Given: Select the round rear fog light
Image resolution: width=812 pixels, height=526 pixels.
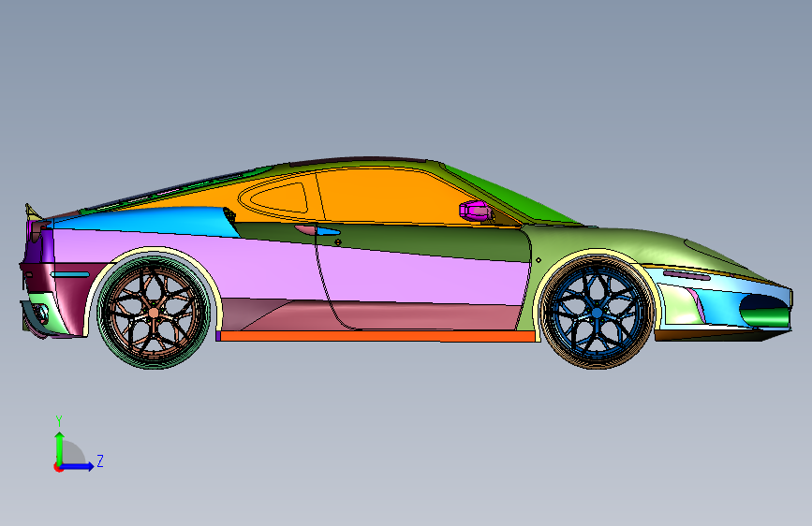Looking at the screenshot, I should (x=41, y=314).
